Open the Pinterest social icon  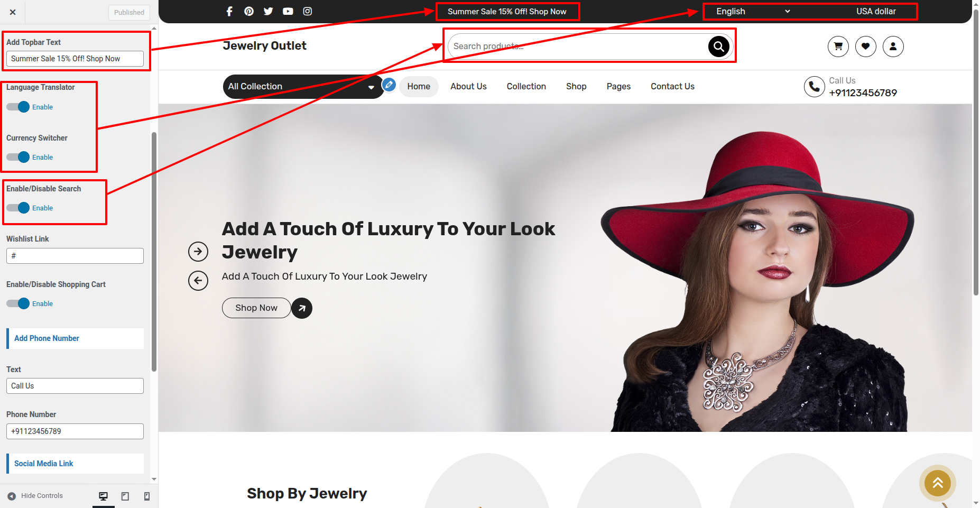click(249, 12)
